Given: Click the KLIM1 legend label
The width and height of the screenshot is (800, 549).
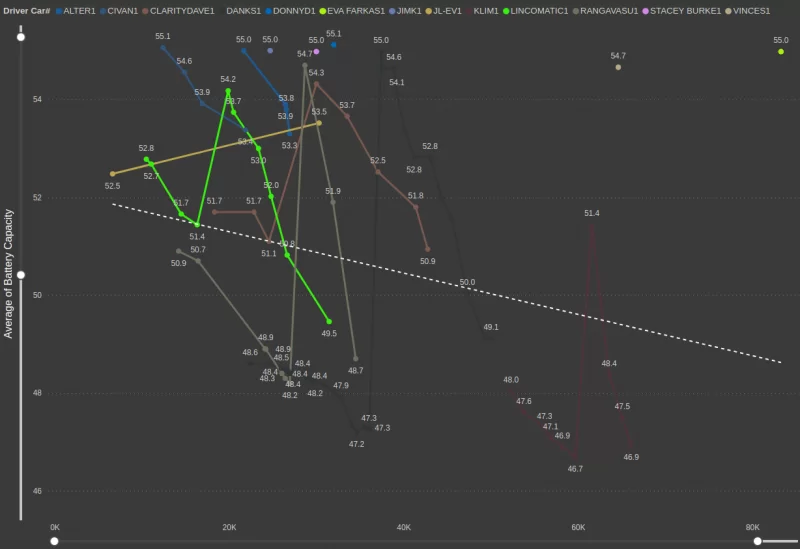Looking at the screenshot, I should [x=486, y=10].
